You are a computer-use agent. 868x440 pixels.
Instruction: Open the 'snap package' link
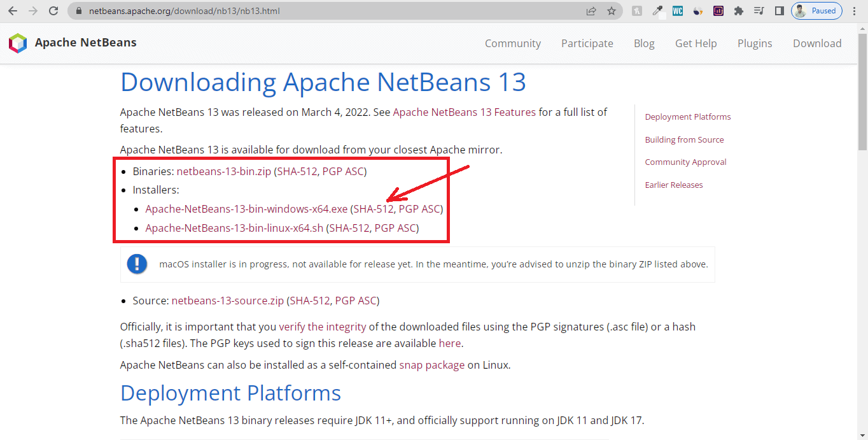(x=432, y=365)
